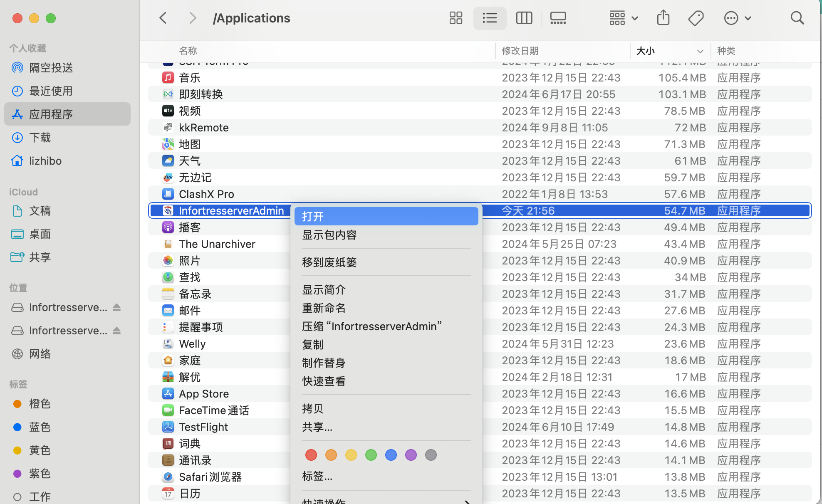The width and height of the screenshot is (822, 504).
Task: Open the group-by dropdown menu
Action: click(623, 18)
